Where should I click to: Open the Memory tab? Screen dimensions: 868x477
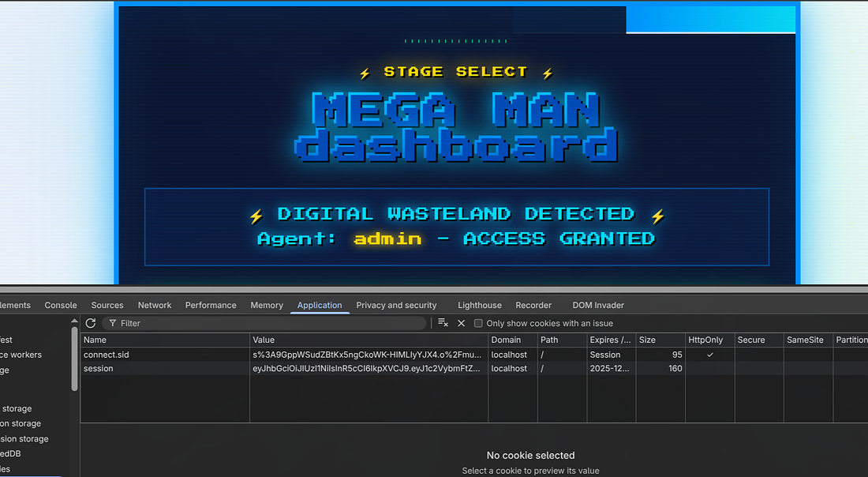267,306
